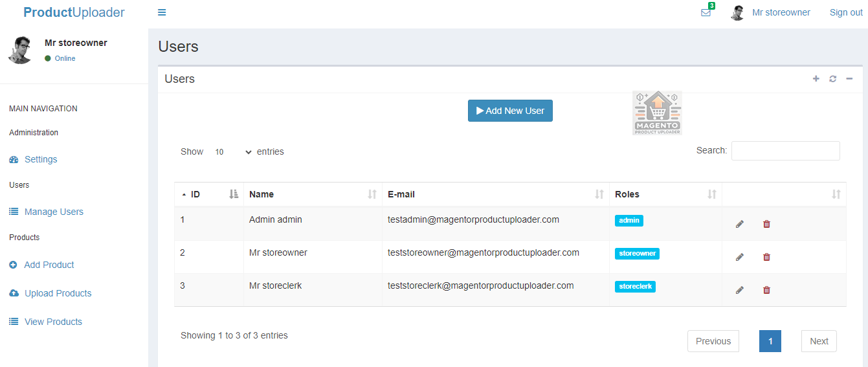Click trash icon for Admin admin
868x367 pixels.
pyautogui.click(x=766, y=224)
